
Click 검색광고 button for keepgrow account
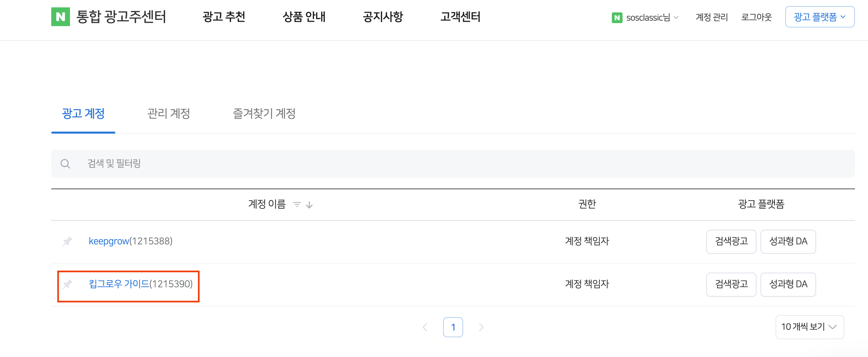coord(731,241)
